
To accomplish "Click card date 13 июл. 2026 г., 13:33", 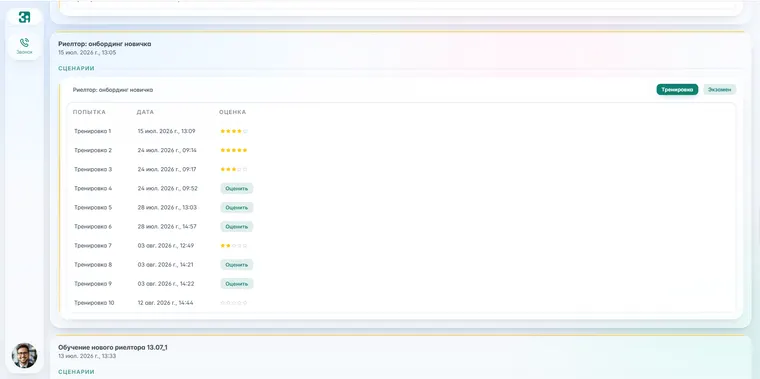I will pyautogui.click(x=87, y=356).
